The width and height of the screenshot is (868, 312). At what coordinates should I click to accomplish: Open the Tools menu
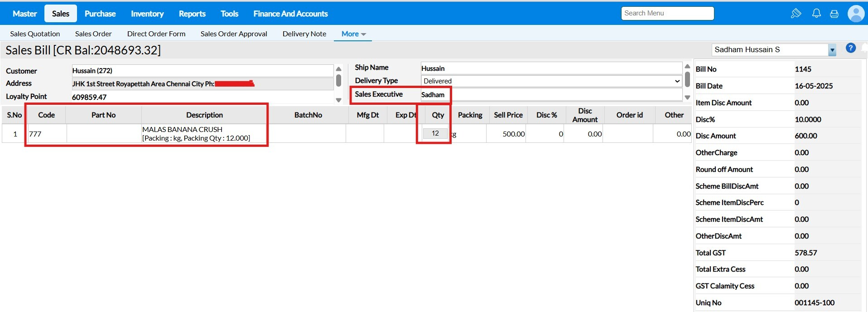pos(229,14)
